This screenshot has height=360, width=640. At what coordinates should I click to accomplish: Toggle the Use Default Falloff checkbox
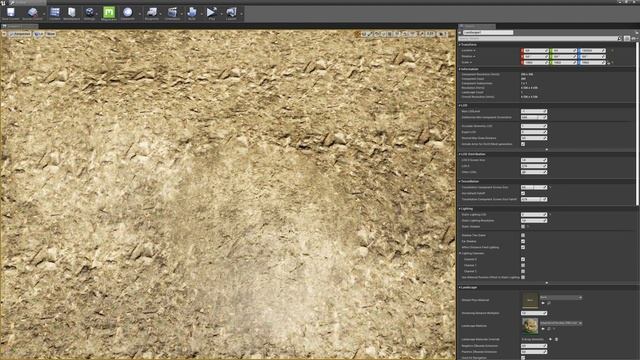pyautogui.click(x=523, y=193)
